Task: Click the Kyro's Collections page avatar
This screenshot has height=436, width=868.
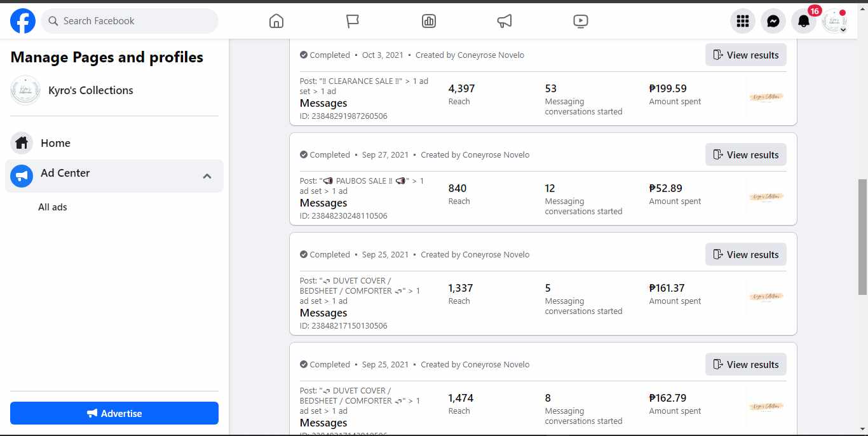Action: [25, 90]
